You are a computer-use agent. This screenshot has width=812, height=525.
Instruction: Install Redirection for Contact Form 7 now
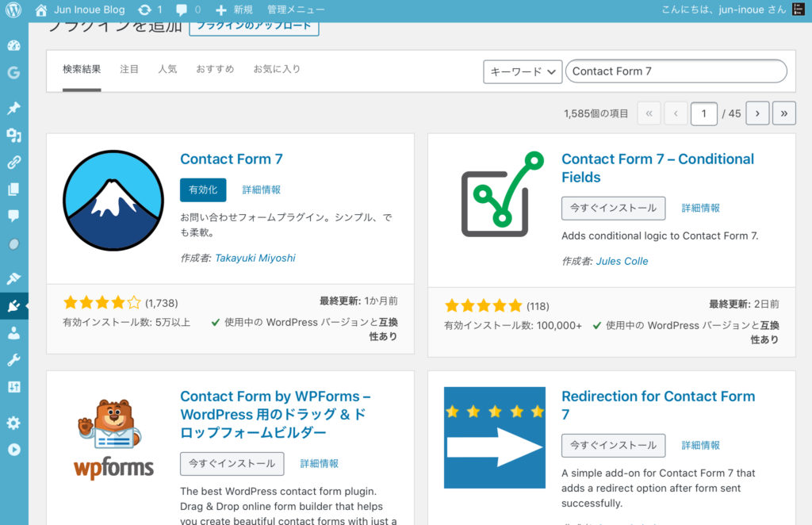(613, 445)
